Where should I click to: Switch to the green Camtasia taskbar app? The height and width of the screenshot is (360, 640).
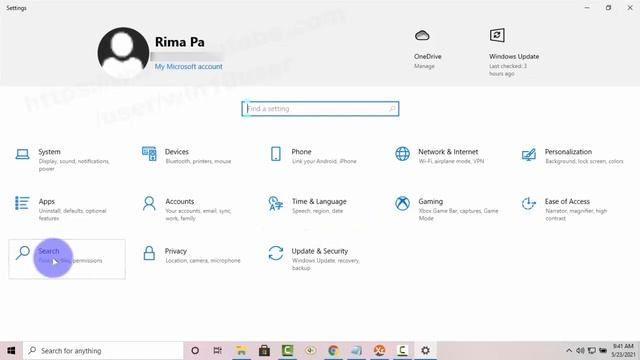click(x=287, y=351)
